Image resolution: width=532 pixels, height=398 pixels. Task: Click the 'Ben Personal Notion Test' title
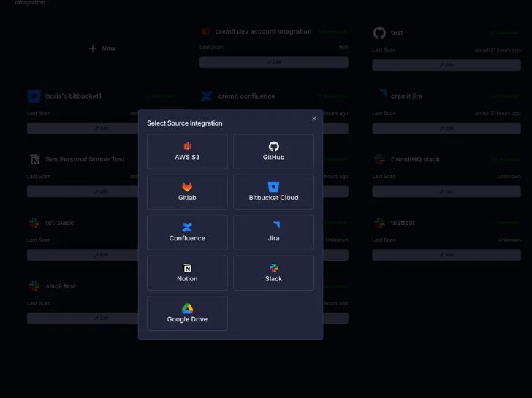[x=85, y=159]
